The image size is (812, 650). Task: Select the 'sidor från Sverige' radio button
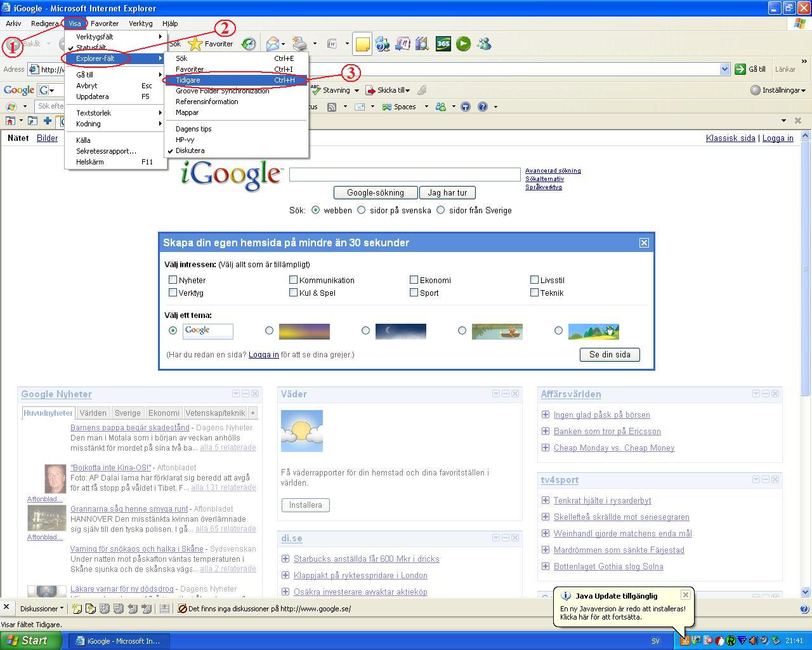(x=441, y=209)
